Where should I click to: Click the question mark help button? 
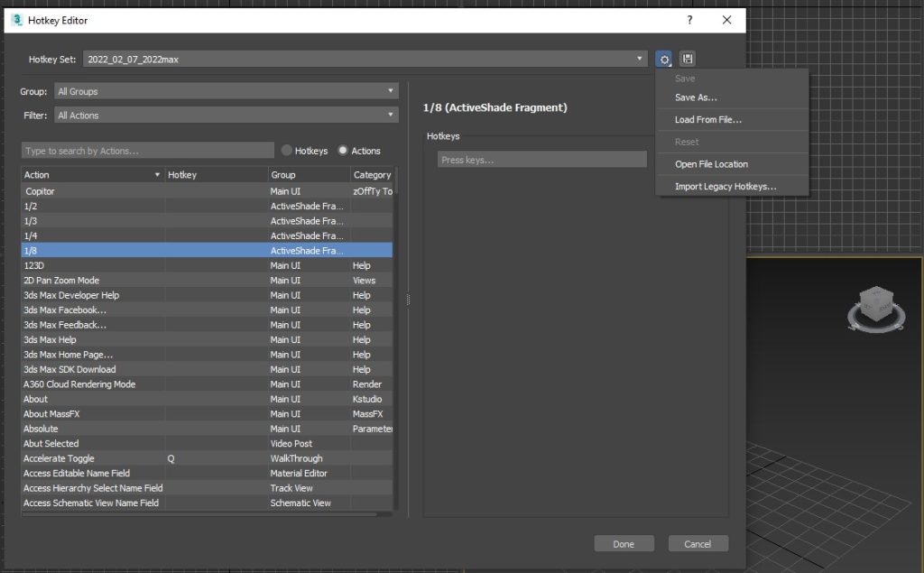pos(689,20)
